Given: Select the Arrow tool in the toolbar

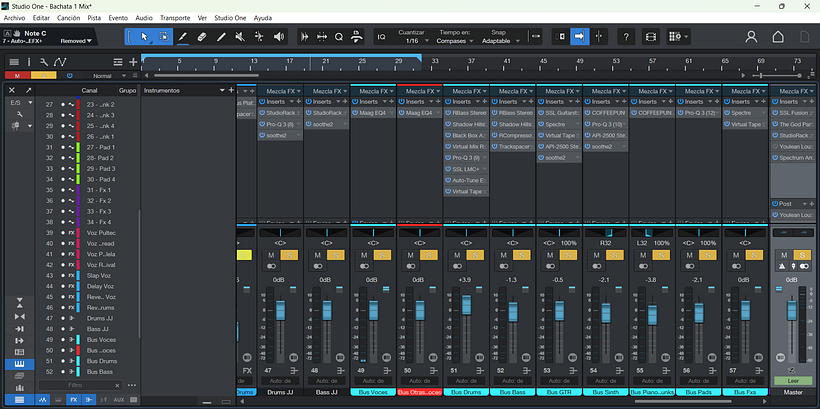Looking at the screenshot, I should pos(144,37).
